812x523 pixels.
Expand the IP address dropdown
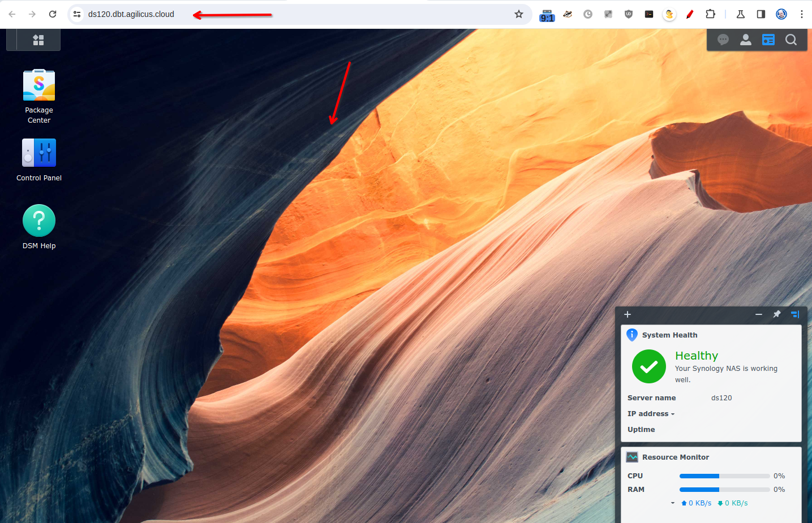click(673, 414)
